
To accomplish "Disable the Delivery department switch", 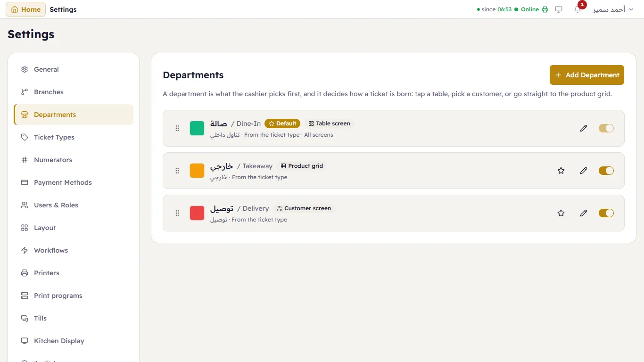I will pos(606,213).
